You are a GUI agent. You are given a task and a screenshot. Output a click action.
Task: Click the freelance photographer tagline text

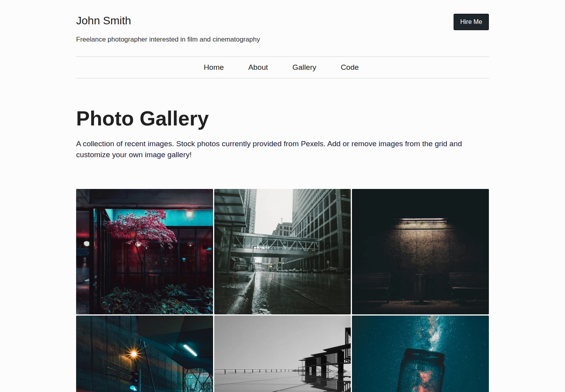(x=168, y=39)
